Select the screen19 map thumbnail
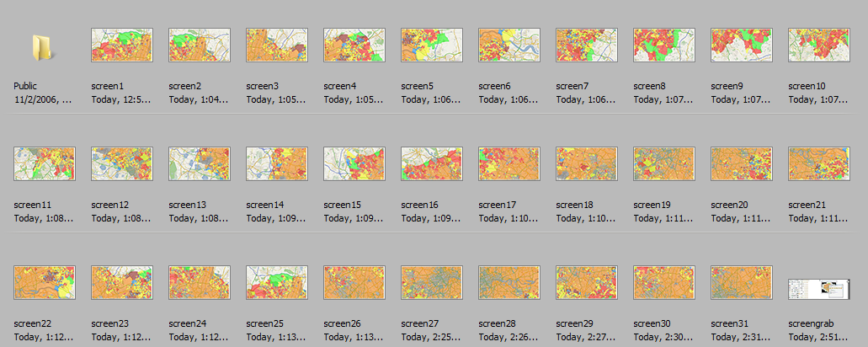 (x=664, y=164)
